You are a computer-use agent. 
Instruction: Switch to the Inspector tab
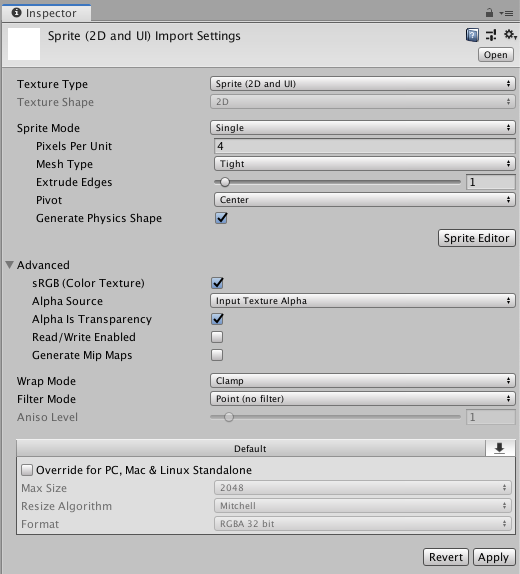coord(46,13)
